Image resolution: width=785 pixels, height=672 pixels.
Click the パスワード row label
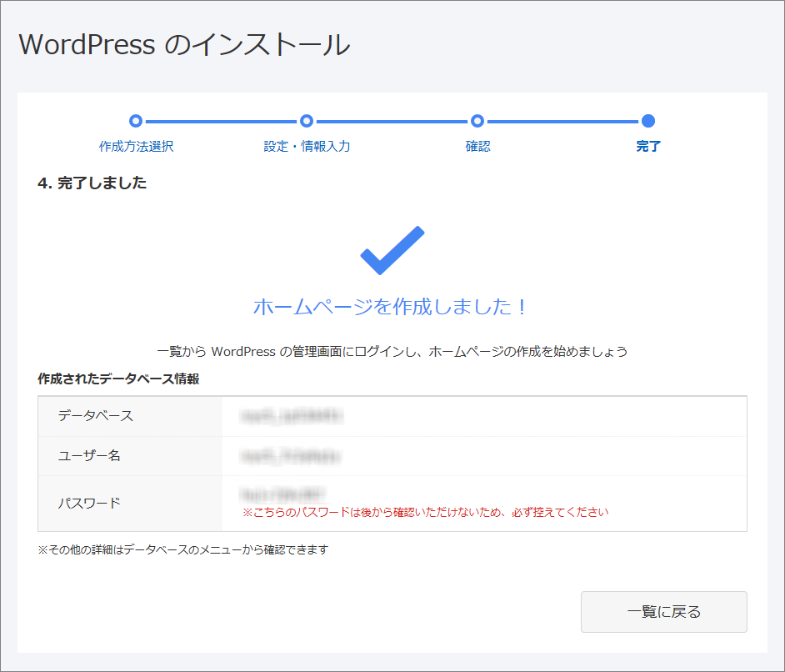89,503
